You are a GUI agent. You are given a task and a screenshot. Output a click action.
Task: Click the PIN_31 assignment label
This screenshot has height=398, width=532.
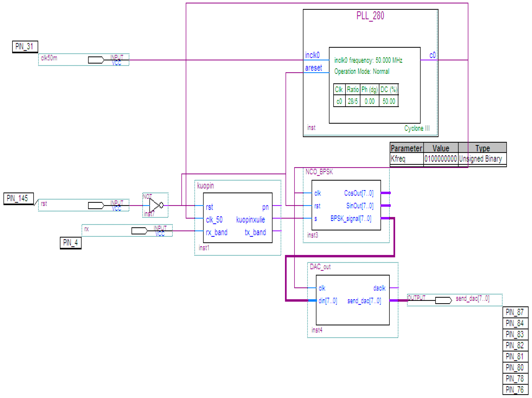coord(25,46)
